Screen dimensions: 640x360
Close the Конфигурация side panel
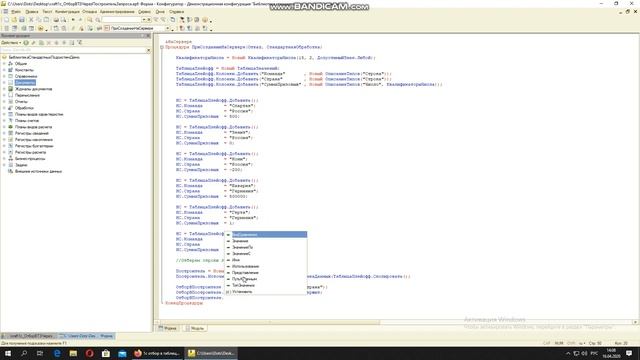[x=148, y=36]
